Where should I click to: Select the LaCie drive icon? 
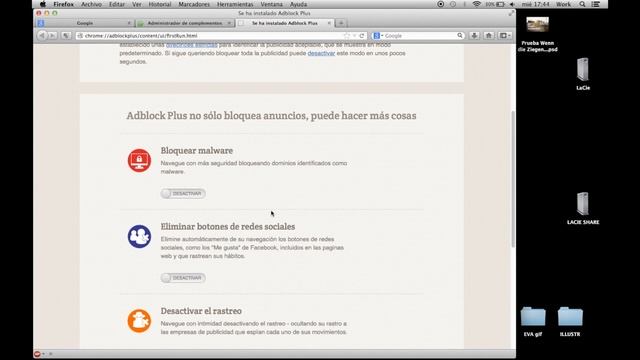pyautogui.click(x=583, y=73)
